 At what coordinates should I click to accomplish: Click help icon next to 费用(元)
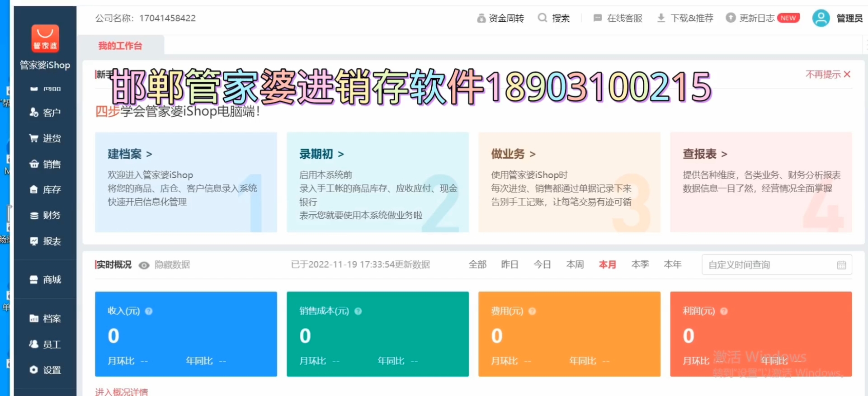click(532, 311)
